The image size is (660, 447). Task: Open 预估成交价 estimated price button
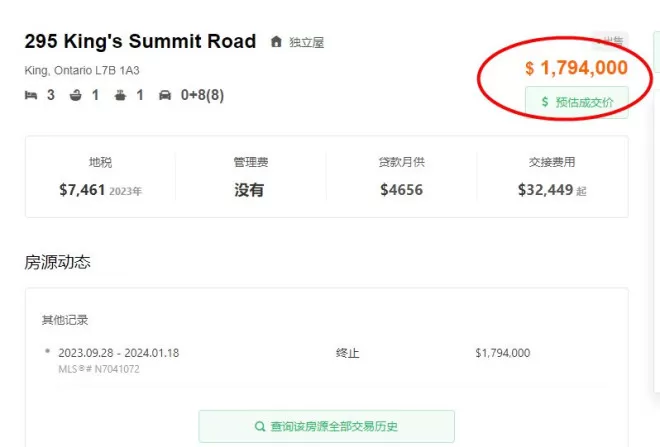[x=577, y=102]
